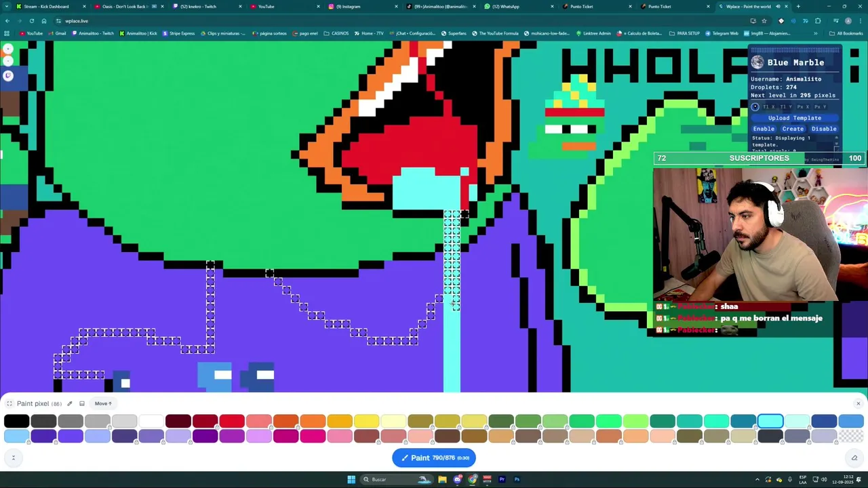Select the eraser tool at bottom right
The height and width of the screenshot is (488, 868).
[x=854, y=457]
